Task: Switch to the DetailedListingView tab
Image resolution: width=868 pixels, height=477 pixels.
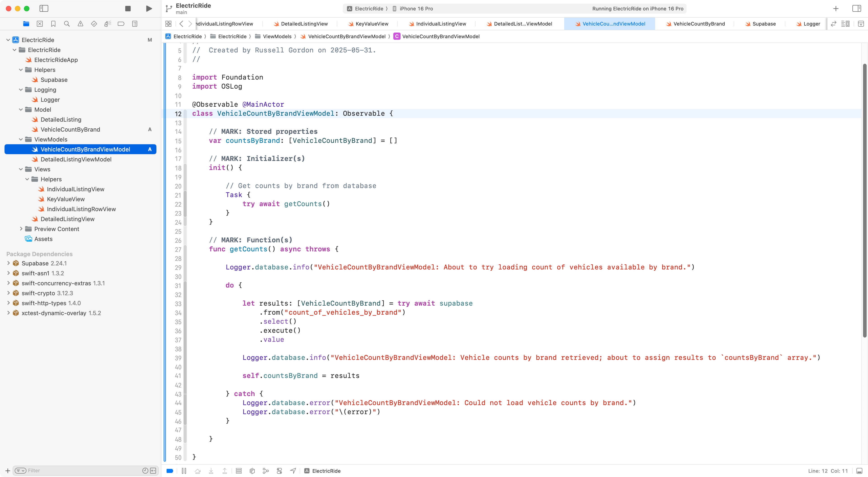Action: pos(304,24)
